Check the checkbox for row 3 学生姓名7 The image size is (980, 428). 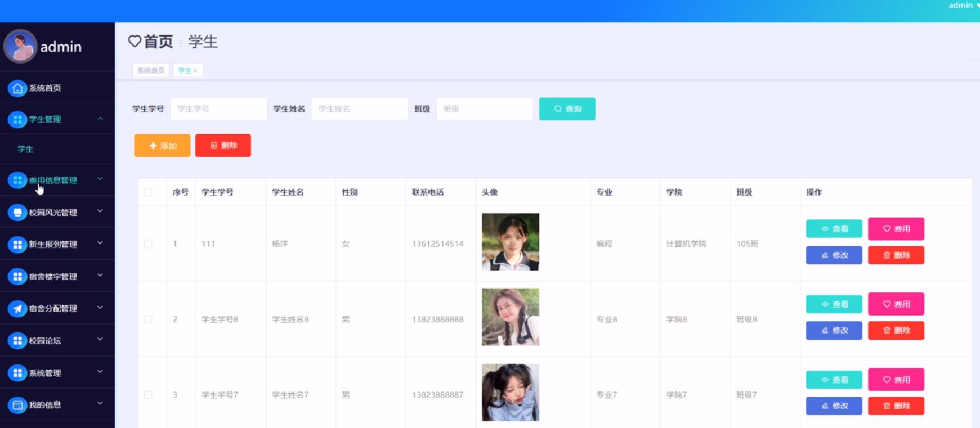(x=148, y=395)
